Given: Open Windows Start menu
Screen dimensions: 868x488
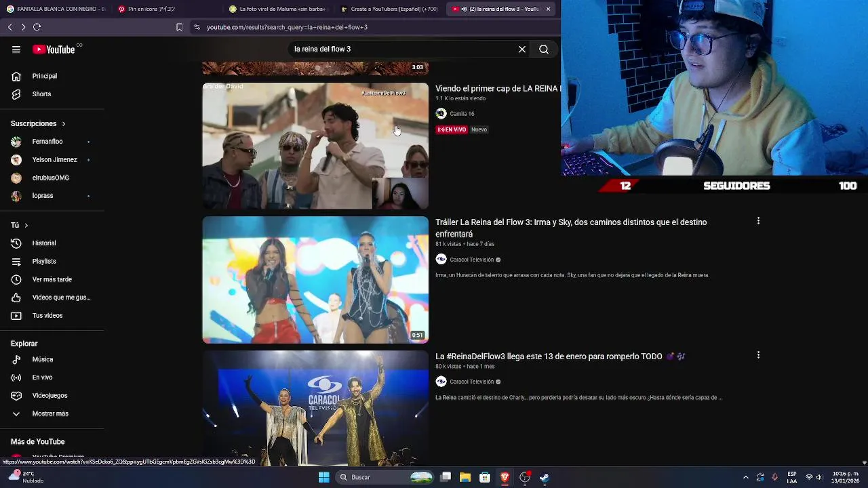Looking at the screenshot, I should click(x=323, y=477).
